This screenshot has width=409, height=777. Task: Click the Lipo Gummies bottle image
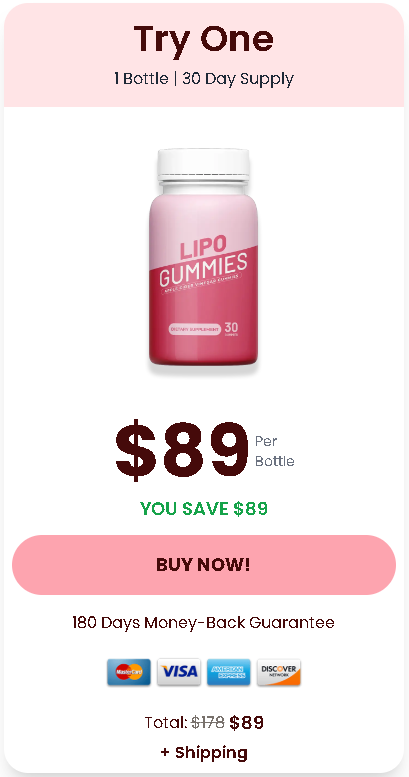coord(203,258)
